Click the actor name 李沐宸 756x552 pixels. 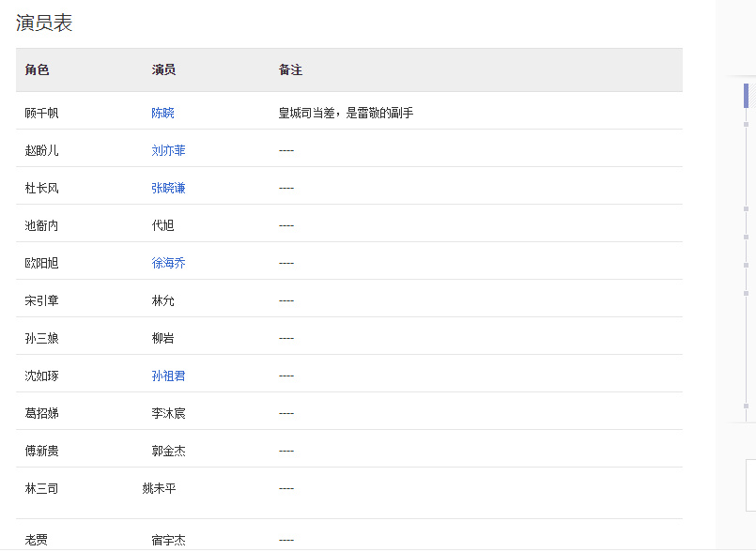pyautogui.click(x=168, y=414)
